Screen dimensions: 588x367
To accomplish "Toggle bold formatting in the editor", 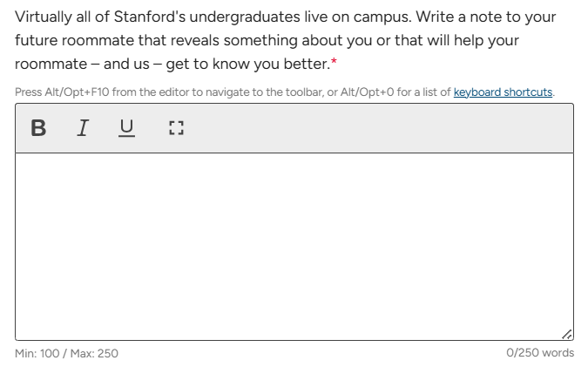I will click(x=38, y=128).
